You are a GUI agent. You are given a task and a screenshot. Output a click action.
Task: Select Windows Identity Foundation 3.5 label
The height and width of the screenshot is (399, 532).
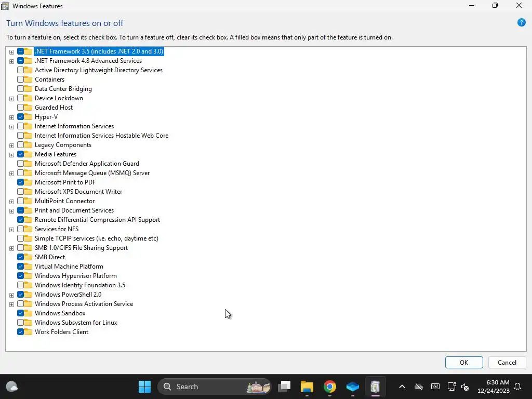(x=79, y=285)
